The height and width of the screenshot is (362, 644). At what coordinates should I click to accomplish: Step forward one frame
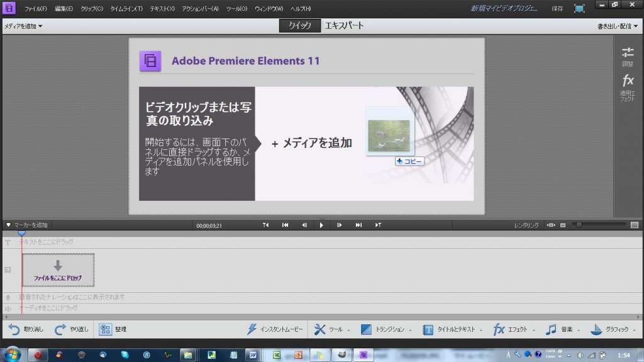coord(339,225)
